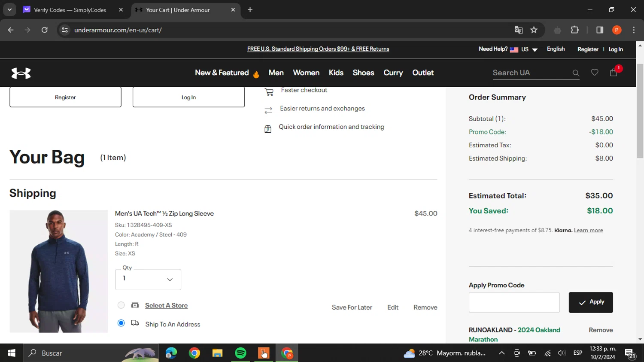This screenshot has height=362, width=644.
Task: Click the US flag icon
Action: [x=514, y=49]
